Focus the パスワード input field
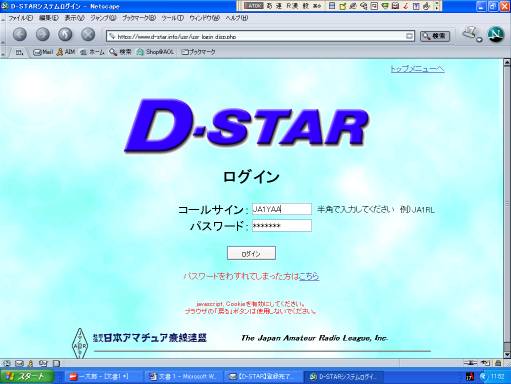Image resolution: width=511 pixels, height=384 pixels. click(282, 226)
